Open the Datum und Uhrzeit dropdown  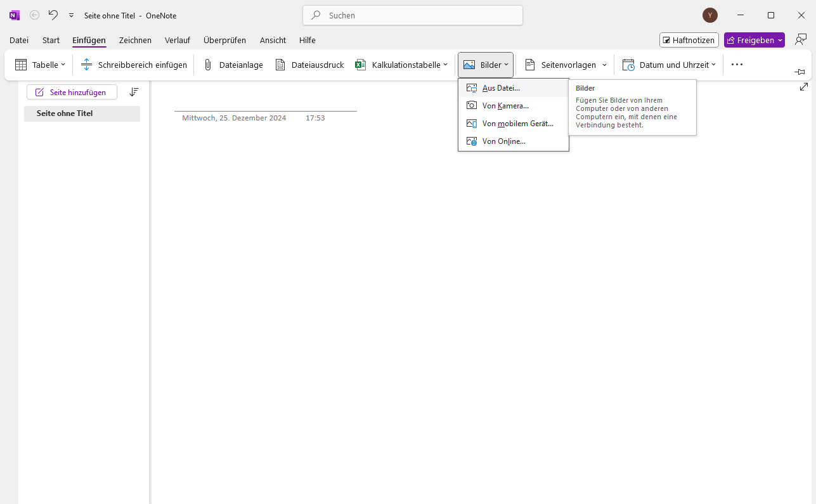point(669,65)
